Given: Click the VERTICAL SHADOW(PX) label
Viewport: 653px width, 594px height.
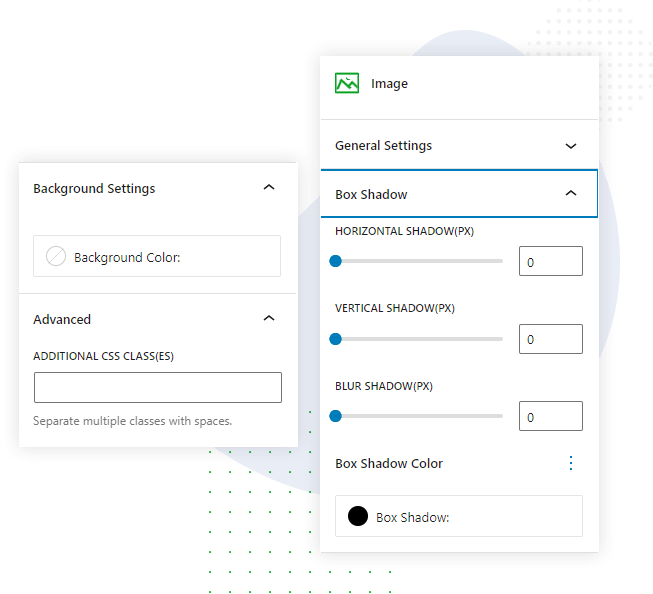Looking at the screenshot, I should tap(395, 308).
